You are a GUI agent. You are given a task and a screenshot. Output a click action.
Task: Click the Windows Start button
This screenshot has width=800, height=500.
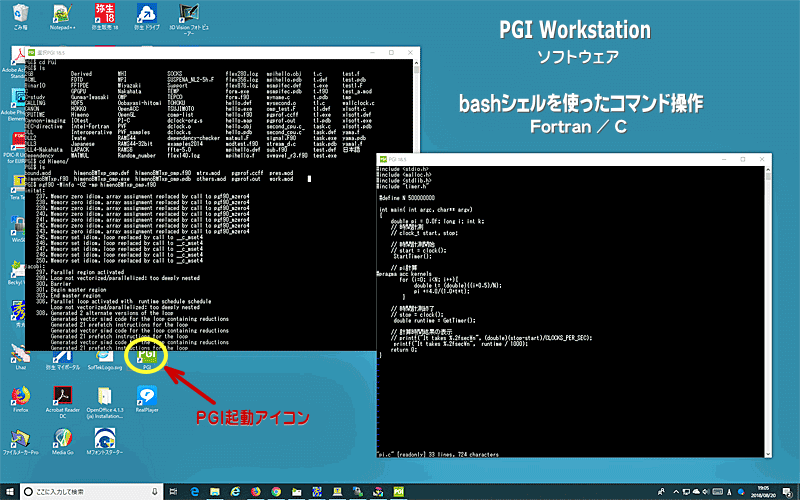pyautogui.click(x=10, y=491)
